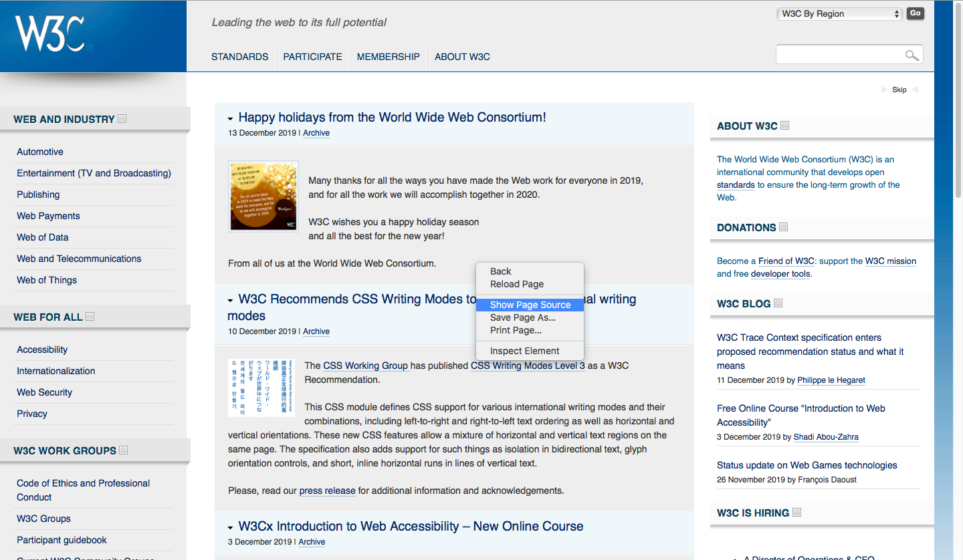Image resolution: width=963 pixels, height=560 pixels.
Task: Click the Go button
Action: coord(916,13)
